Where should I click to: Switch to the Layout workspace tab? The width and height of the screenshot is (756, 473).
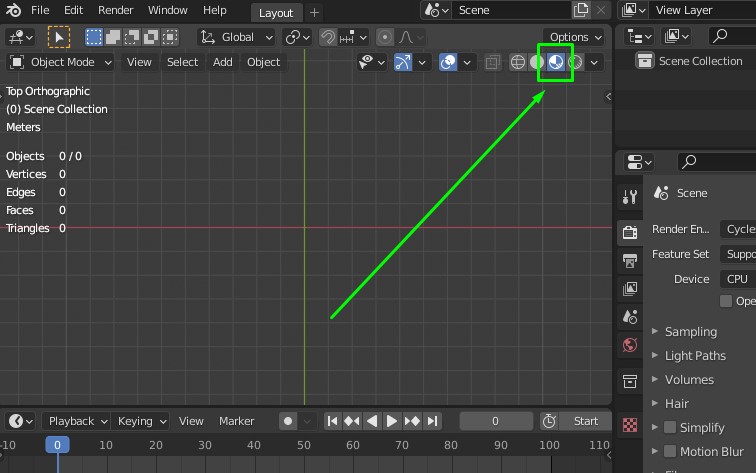tap(276, 13)
